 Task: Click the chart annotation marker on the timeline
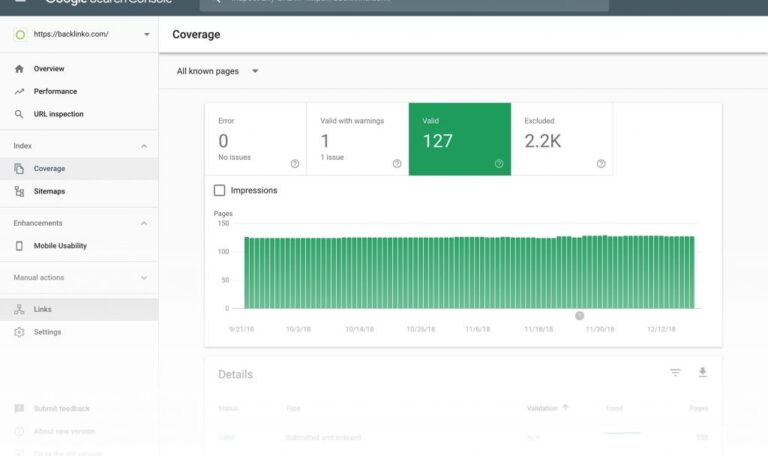point(579,315)
